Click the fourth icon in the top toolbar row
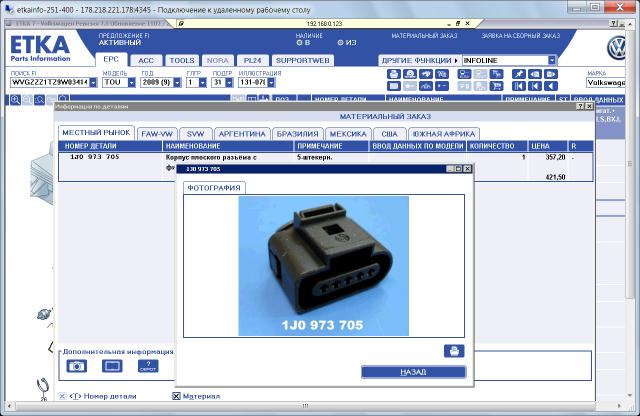640x416 pixels. pos(442,74)
